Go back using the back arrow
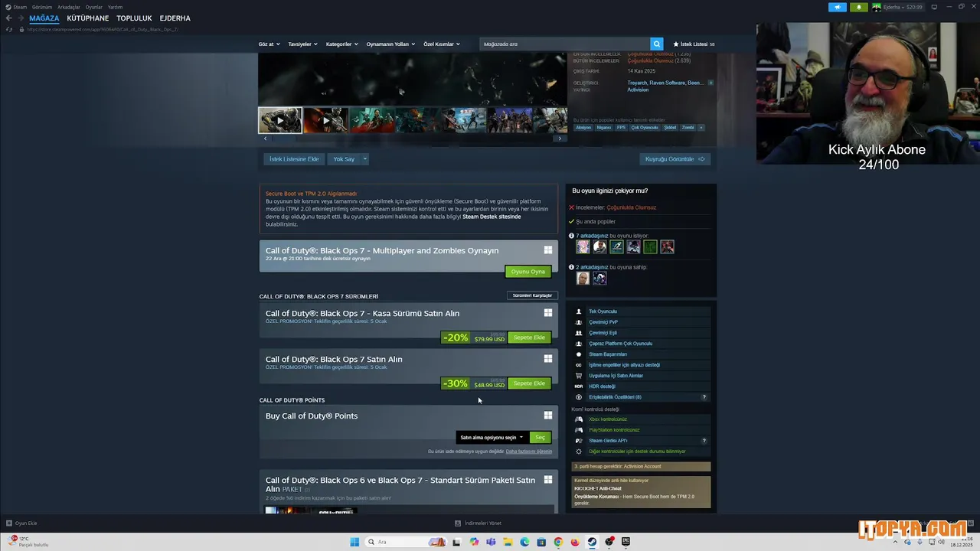The image size is (980, 551). tap(9, 18)
